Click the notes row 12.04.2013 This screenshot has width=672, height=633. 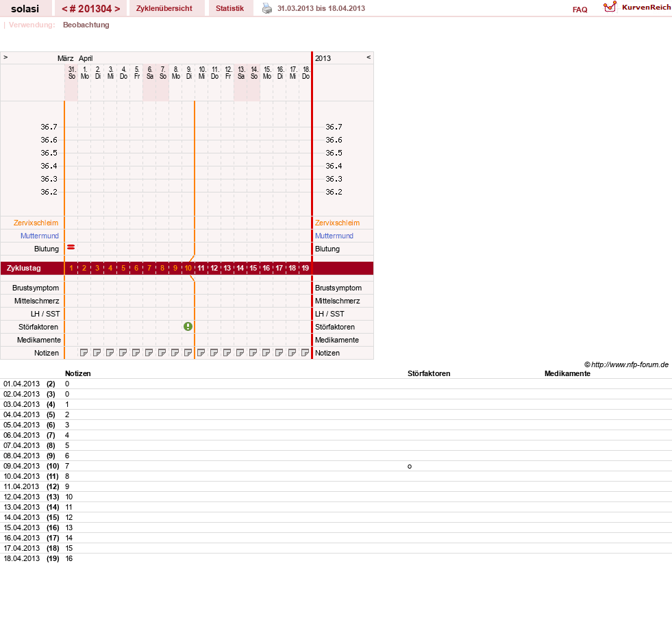click(x=336, y=497)
